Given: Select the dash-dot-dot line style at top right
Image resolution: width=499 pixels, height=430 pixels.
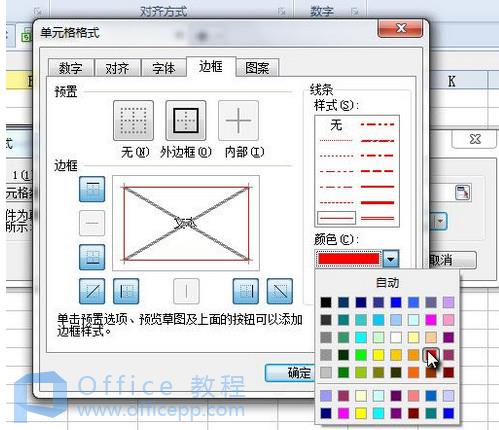Looking at the screenshot, I should pyautogui.click(x=378, y=125).
